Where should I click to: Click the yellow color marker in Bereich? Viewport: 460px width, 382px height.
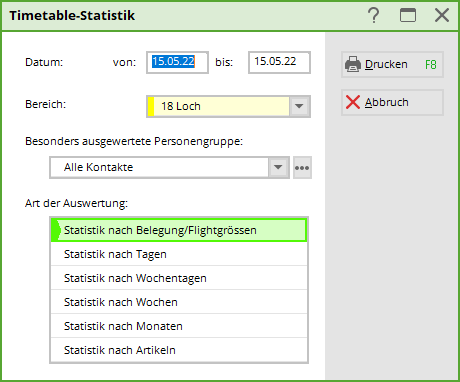151,106
